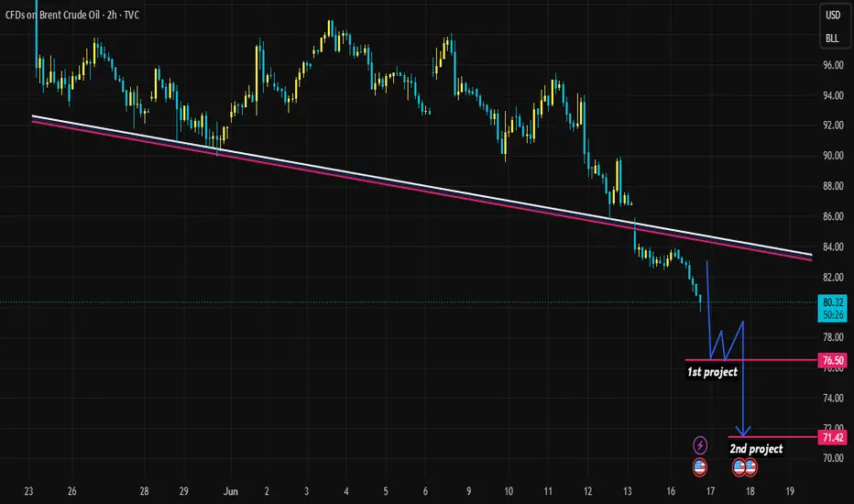Viewport: 854px width, 504px height.
Task: Click the rightmost of the overlapping US flag icons
Action: pyautogui.click(x=751, y=467)
